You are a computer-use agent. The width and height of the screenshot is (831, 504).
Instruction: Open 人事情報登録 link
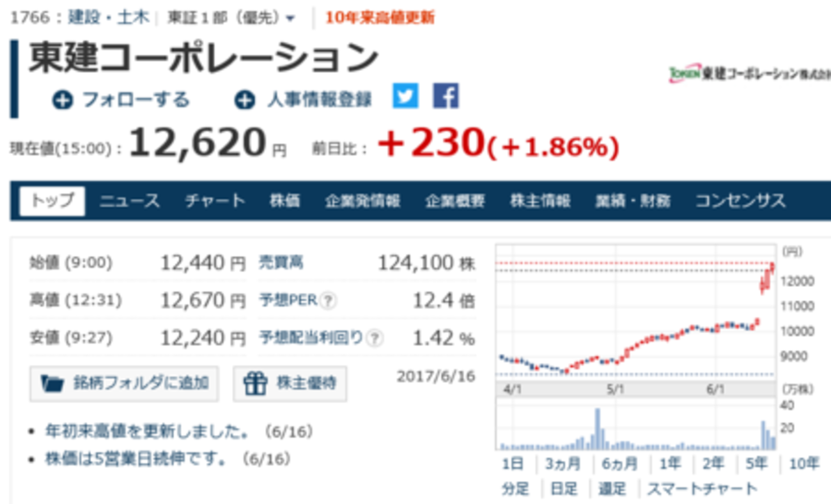(x=318, y=100)
